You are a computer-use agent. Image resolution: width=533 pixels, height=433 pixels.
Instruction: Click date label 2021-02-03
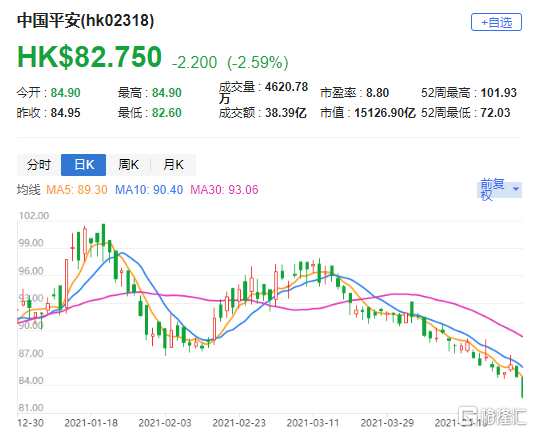click(165, 423)
